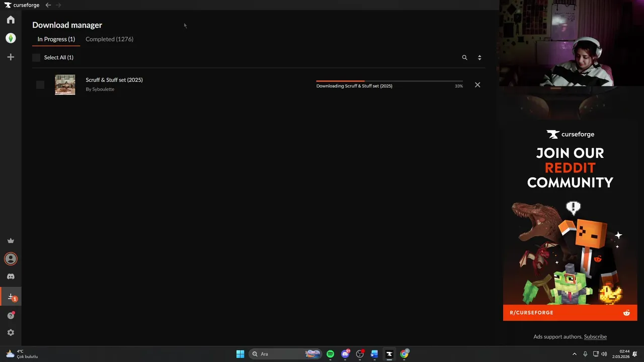Open Discord from the taskbar
644x362 pixels.
point(345,354)
